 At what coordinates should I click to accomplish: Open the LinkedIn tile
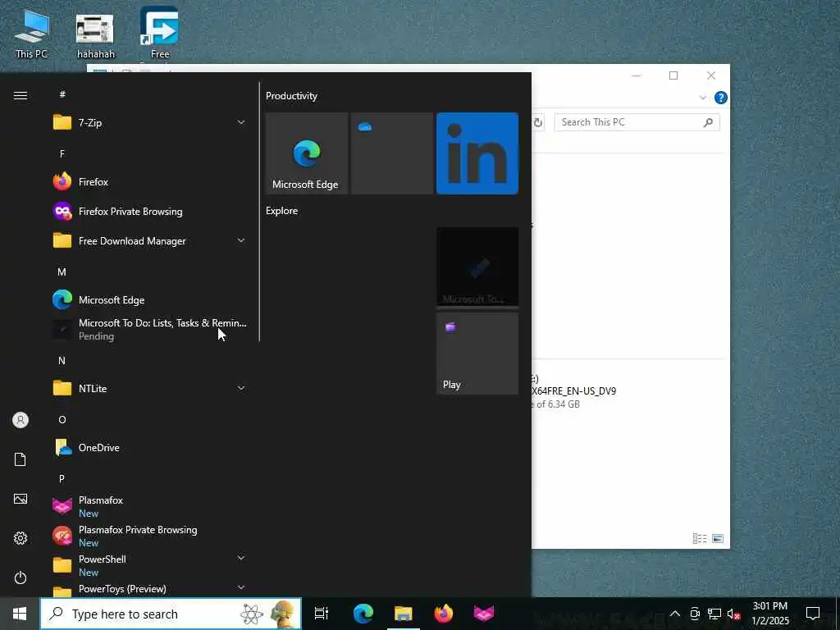pos(477,153)
